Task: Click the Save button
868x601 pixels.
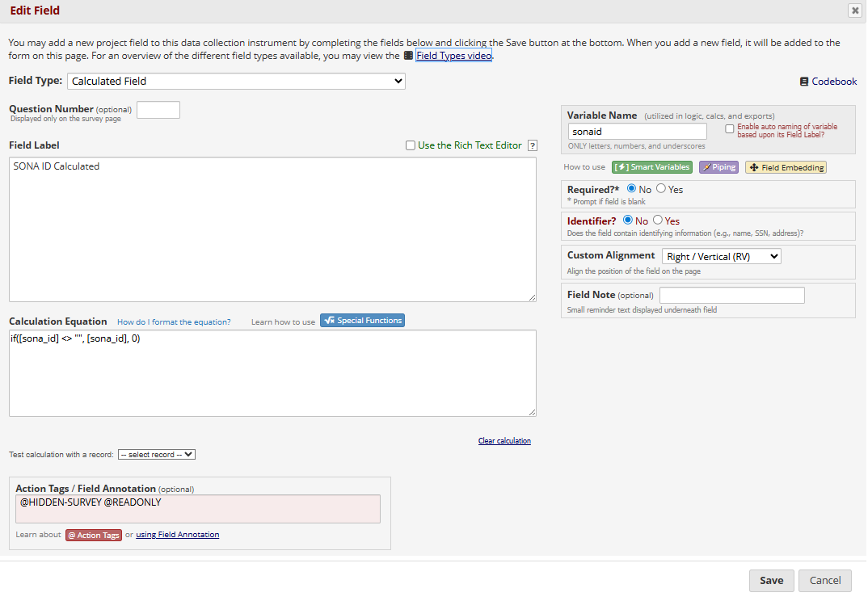Action: [x=771, y=580]
